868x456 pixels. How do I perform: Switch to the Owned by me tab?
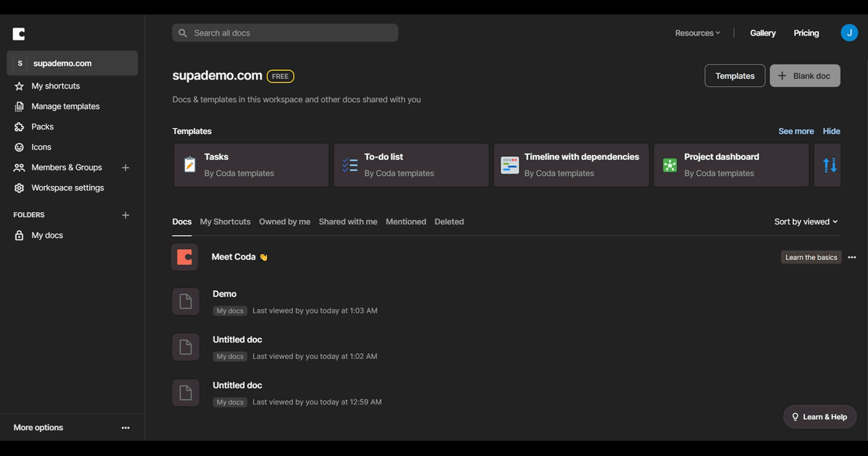click(x=284, y=221)
